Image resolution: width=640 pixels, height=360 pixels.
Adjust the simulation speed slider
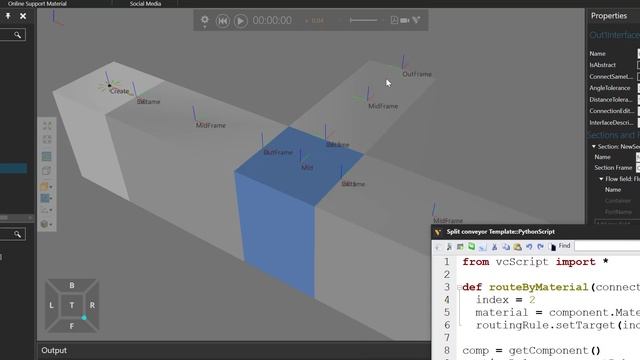coord(364,20)
